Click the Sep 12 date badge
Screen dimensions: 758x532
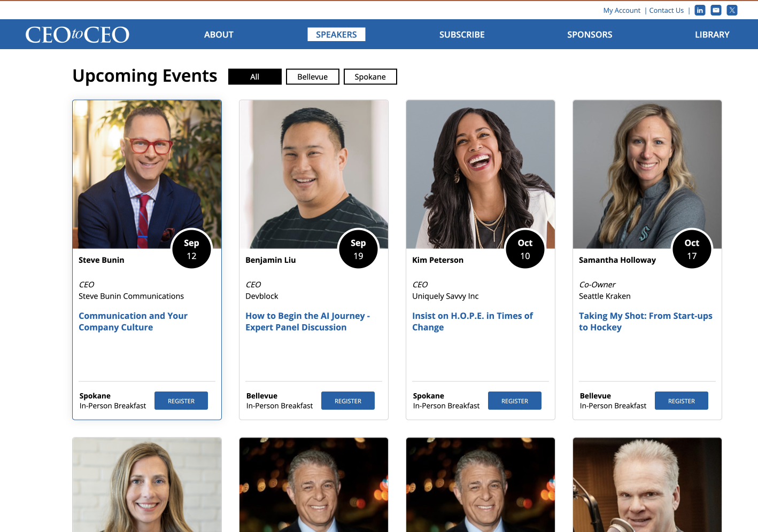tap(191, 249)
